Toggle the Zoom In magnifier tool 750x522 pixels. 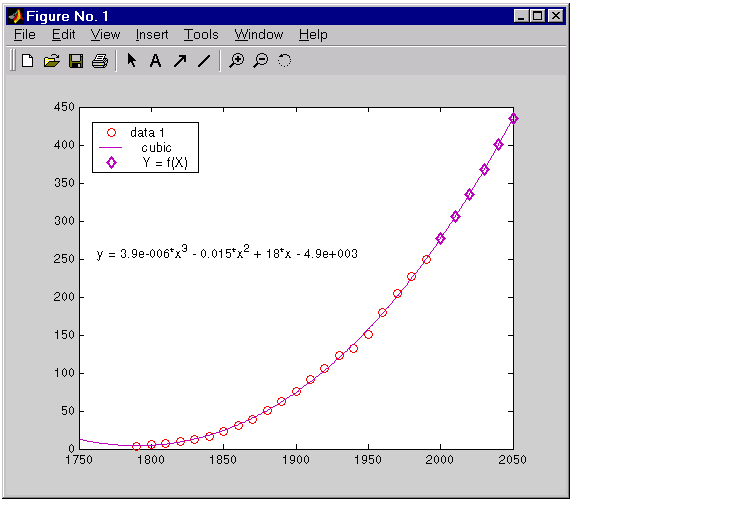236,61
